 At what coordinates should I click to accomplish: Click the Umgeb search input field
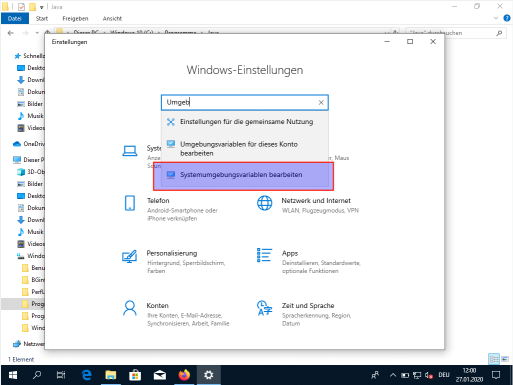[x=245, y=103]
